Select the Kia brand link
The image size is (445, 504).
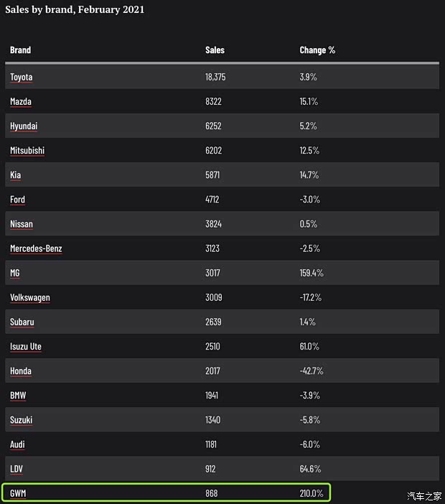[16, 175]
